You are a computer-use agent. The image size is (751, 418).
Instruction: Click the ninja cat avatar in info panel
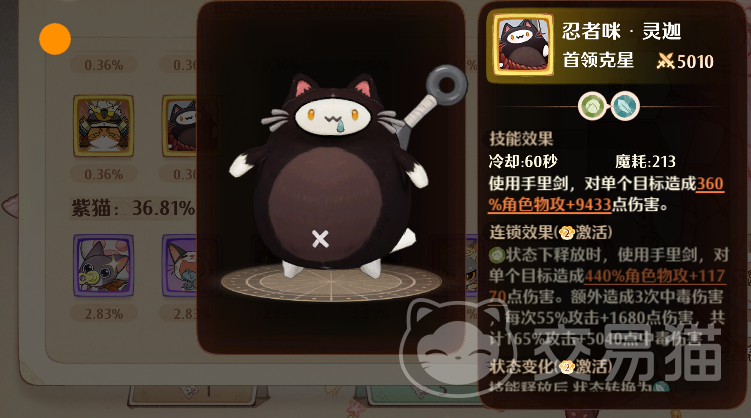pyautogui.click(x=523, y=45)
